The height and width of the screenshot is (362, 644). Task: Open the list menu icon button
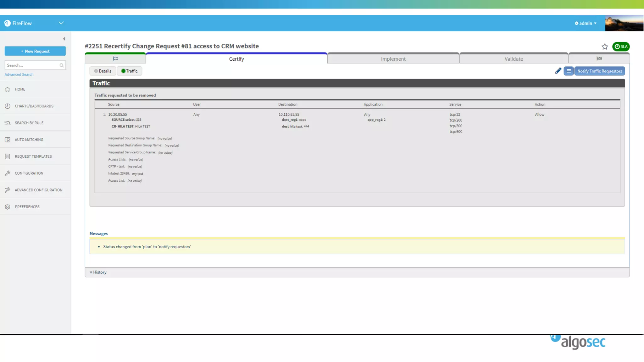point(569,71)
